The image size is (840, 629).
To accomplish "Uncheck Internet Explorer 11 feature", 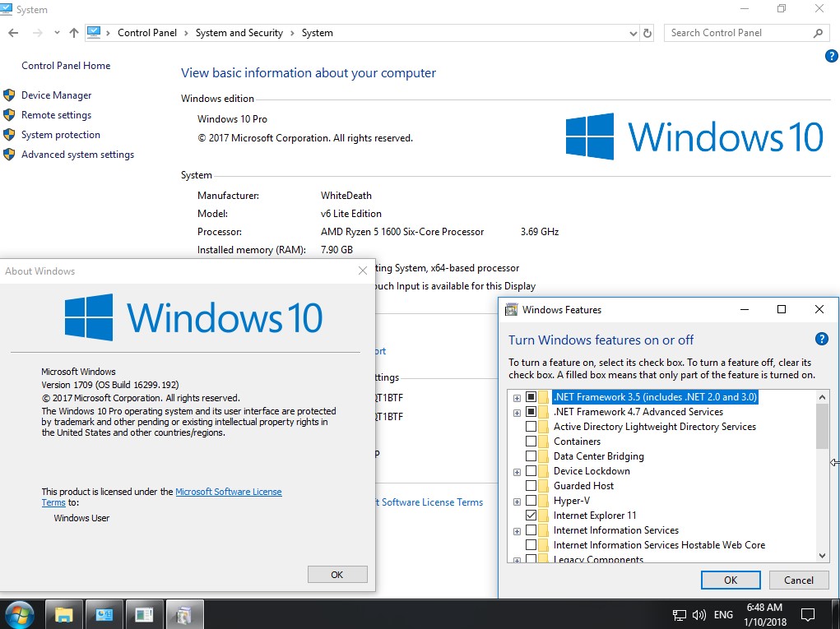I will [x=531, y=515].
